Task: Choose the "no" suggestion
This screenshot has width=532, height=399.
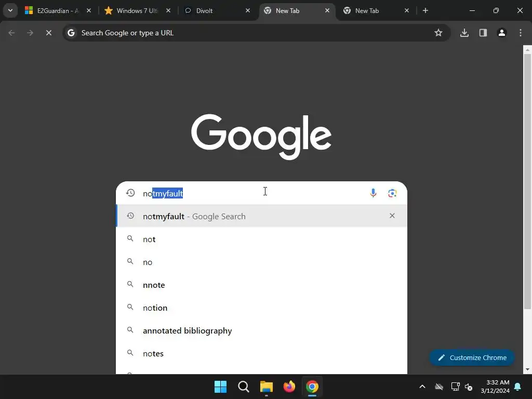Action: pyautogui.click(x=261, y=262)
